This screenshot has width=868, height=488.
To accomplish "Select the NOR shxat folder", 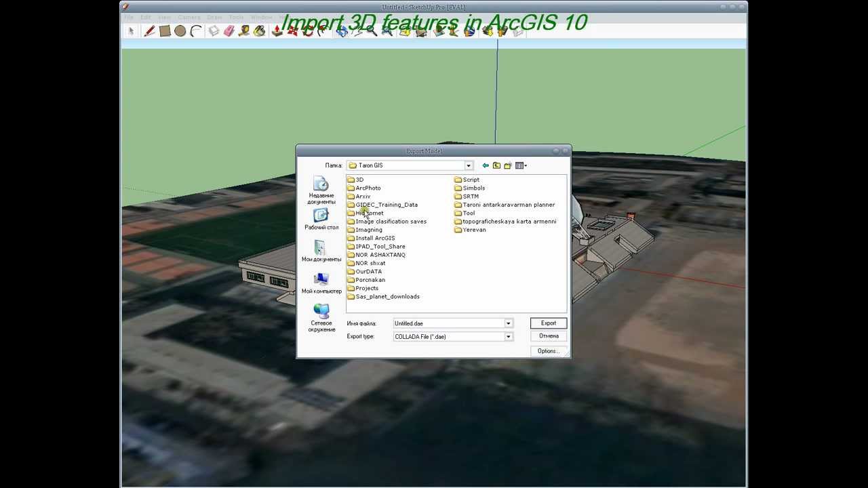I will pyautogui.click(x=366, y=263).
